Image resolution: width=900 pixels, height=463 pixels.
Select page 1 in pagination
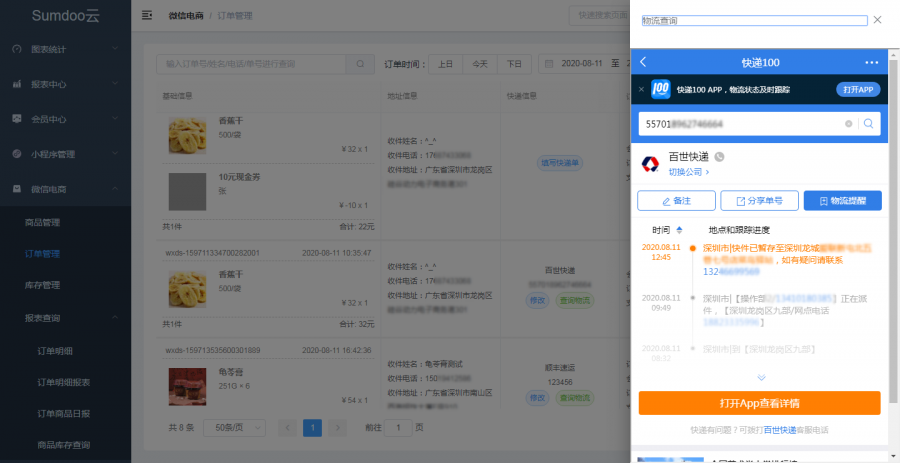tap(312, 427)
